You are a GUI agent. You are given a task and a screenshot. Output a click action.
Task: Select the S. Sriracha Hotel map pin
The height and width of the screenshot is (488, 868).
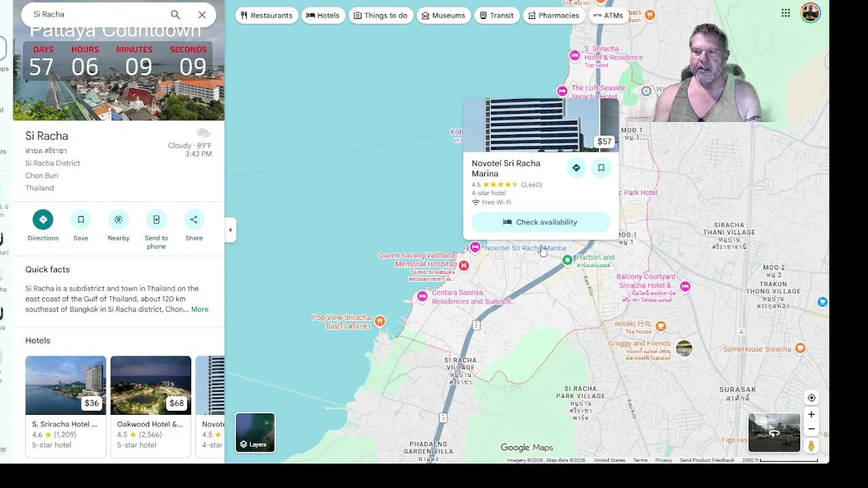pyautogui.click(x=575, y=55)
